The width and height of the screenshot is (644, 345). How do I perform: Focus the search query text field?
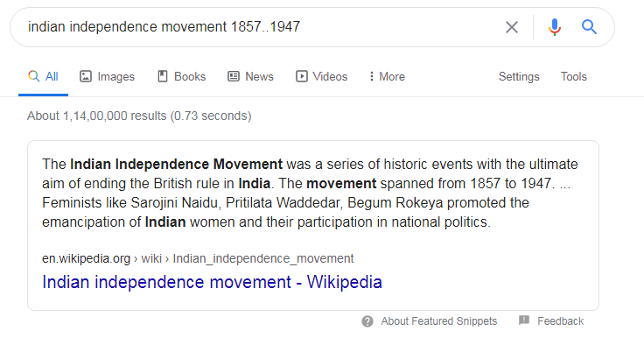262,27
